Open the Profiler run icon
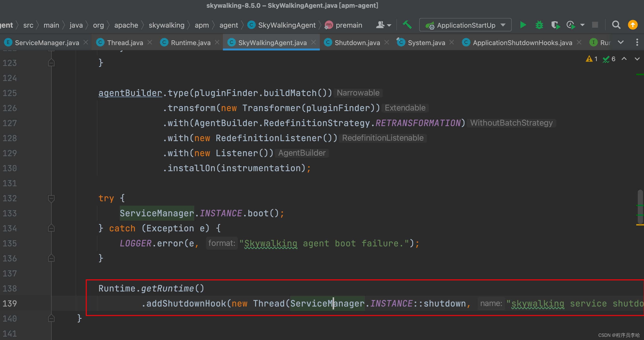Viewport: 644px width, 340px height. 571,25
